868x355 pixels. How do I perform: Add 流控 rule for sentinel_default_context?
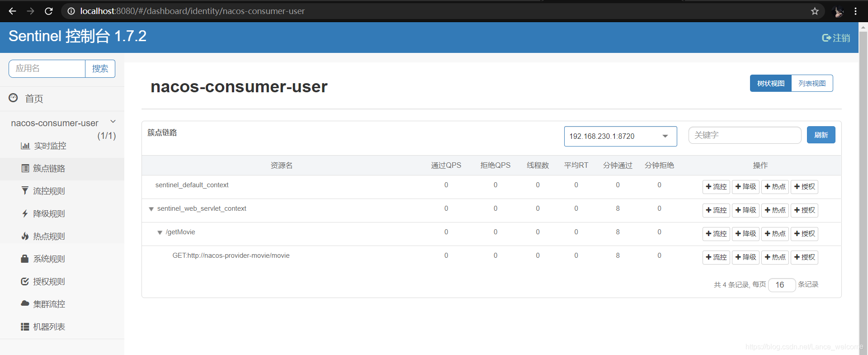tap(716, 187)
